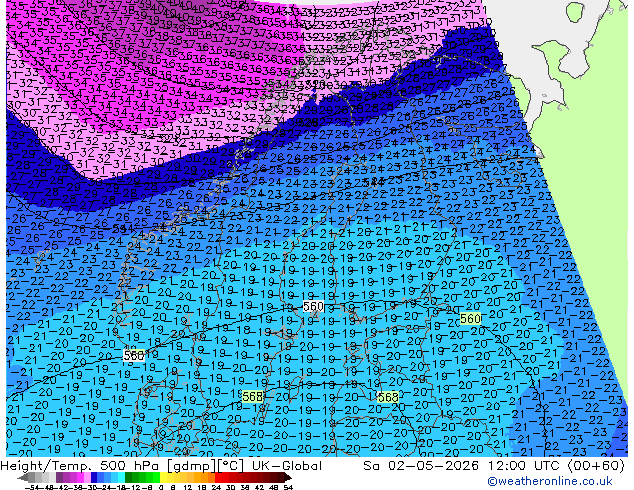Click the '12:00 UTC' time text
634x490 pixels.
coord(526,466)
